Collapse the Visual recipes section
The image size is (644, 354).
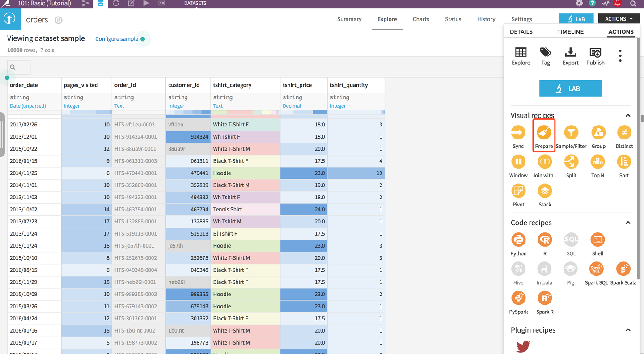pyautogui.click(x=628, y=115)
